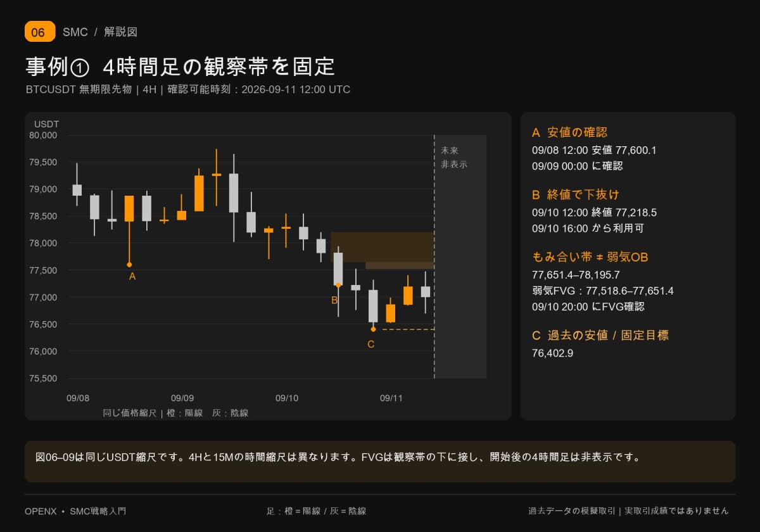Click the "77,500" price axis label
760x532 pixels.
tap(43, 270)
